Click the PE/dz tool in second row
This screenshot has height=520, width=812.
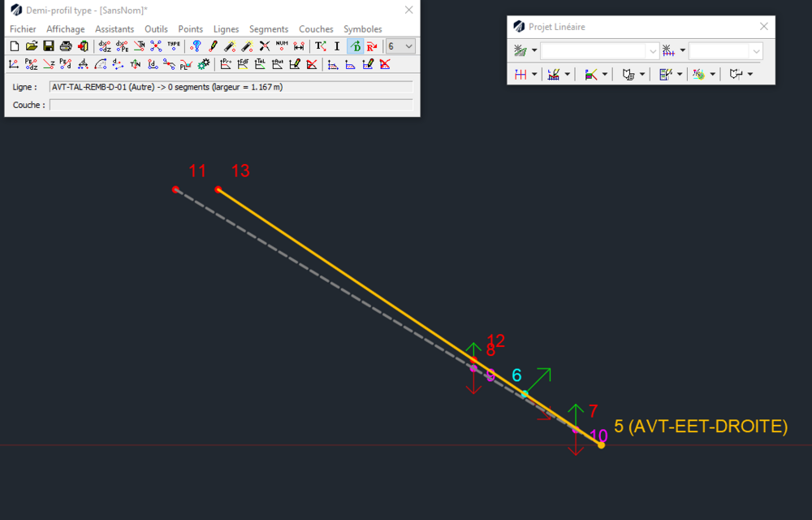(x=31, y=64)
